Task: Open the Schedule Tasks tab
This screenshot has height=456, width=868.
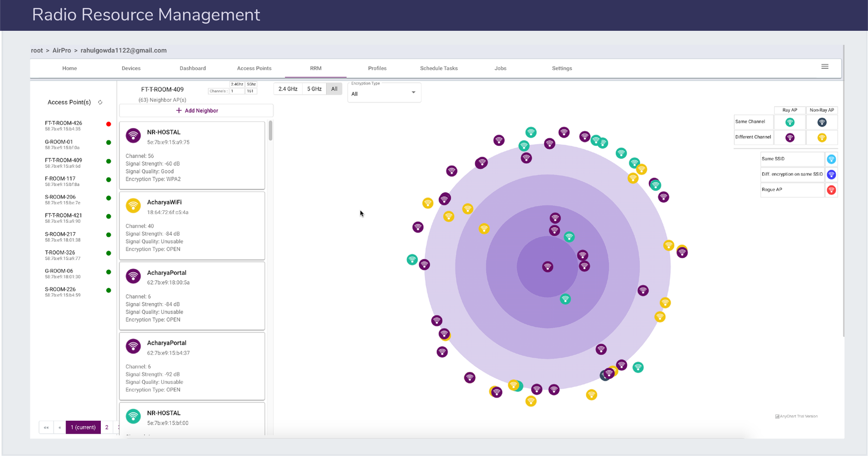Action: click(x=438, y=68)
